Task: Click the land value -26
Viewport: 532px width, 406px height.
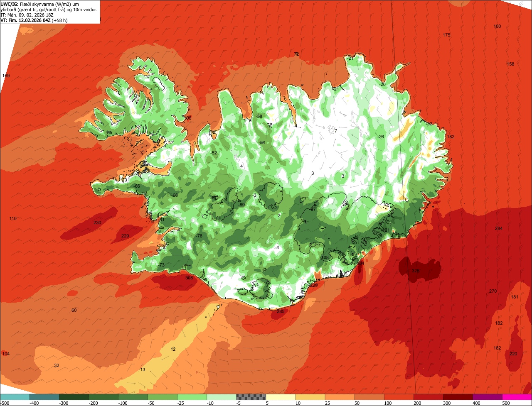Action: point(380,137)
